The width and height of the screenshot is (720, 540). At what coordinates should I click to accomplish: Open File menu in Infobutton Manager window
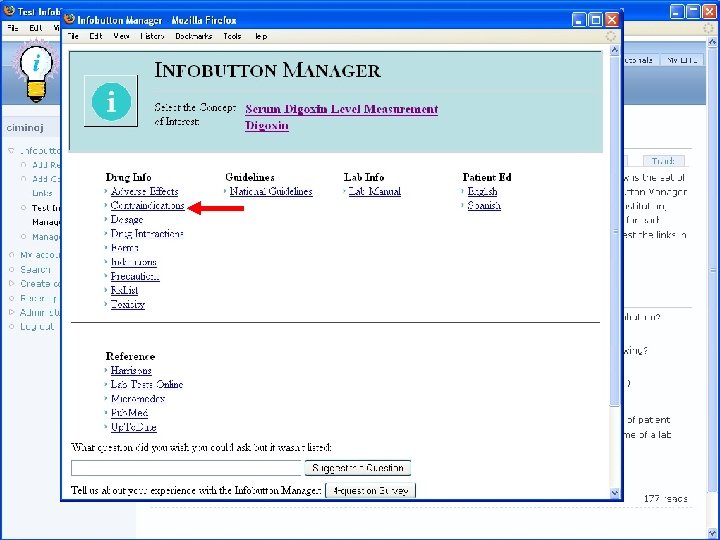73,36
